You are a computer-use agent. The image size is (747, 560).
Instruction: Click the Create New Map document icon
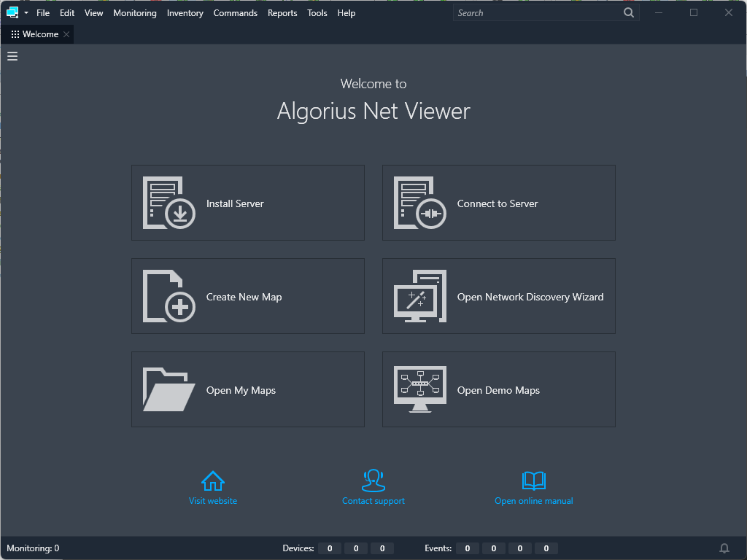click(169, 296)
